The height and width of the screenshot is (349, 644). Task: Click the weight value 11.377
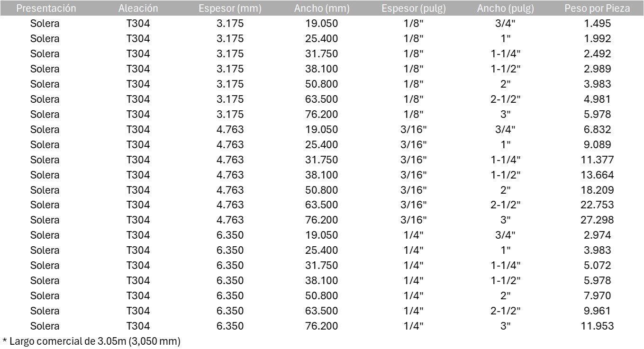[x=598, y=160]
